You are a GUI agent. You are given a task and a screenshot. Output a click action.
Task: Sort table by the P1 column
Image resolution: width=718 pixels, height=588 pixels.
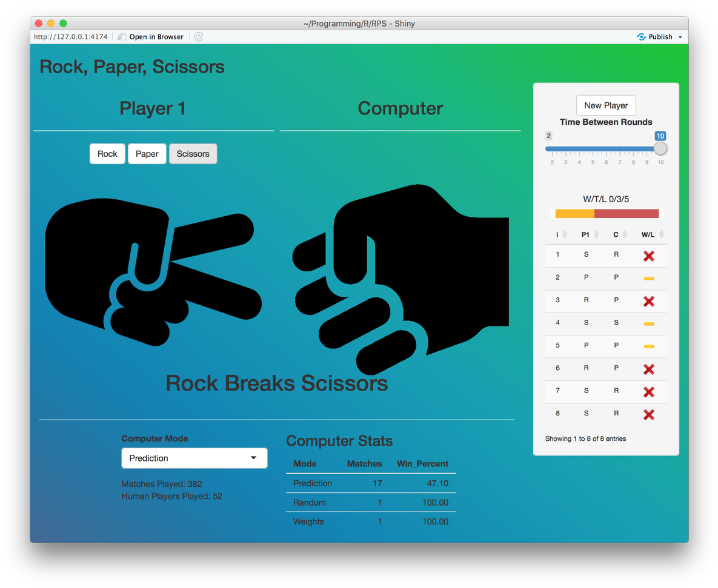(589, 234)
